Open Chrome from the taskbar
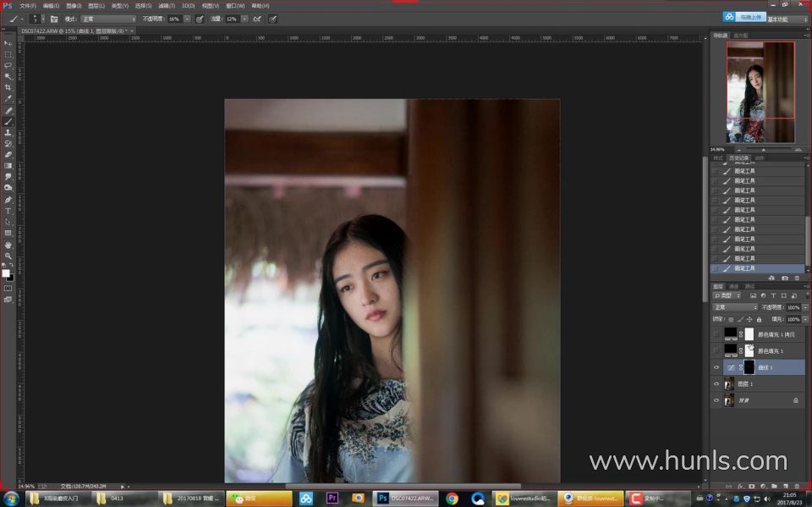812x507 pixels. click(452, 499)
